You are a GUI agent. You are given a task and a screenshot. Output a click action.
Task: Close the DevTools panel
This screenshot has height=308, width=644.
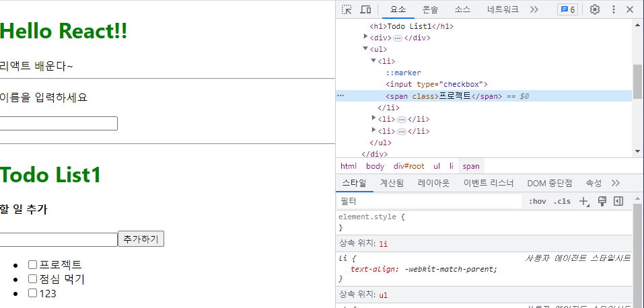630,9
